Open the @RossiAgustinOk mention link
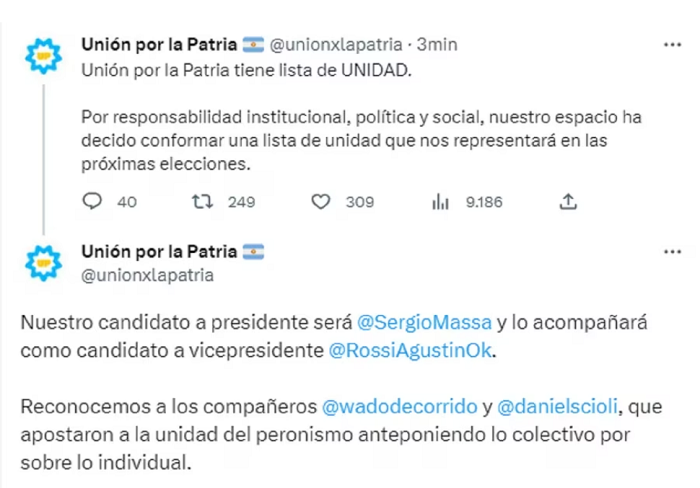This screenshot has width=700, height=488. tap(410, 350)
